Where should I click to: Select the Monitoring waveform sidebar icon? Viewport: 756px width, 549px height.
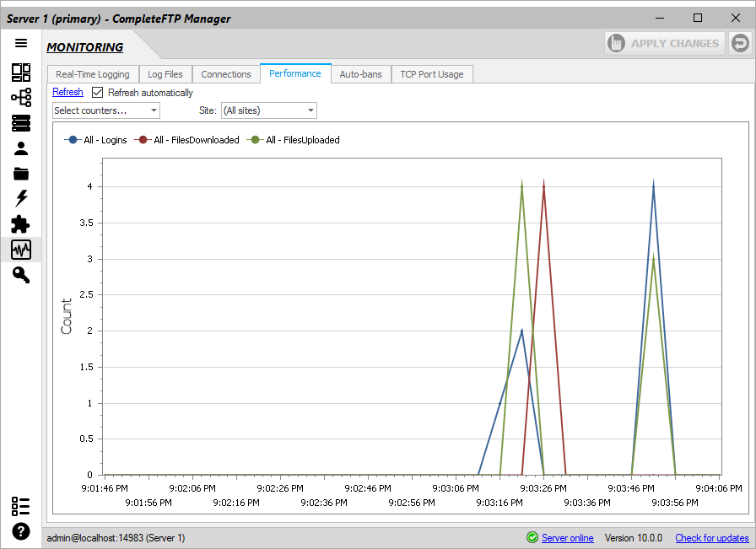[21, 250]
